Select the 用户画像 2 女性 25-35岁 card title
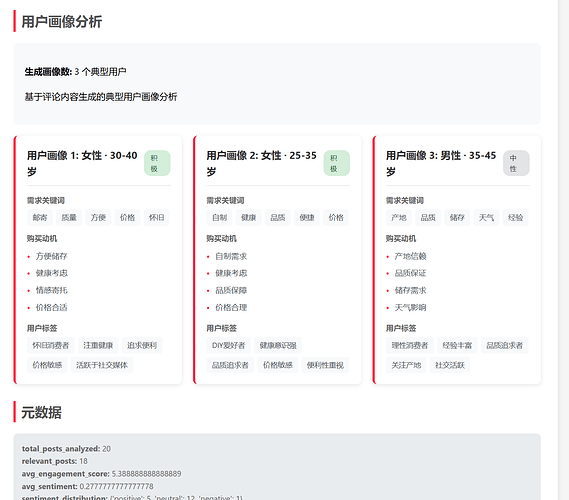The width and height of the screenshot is (569, 500). [262, 163]
